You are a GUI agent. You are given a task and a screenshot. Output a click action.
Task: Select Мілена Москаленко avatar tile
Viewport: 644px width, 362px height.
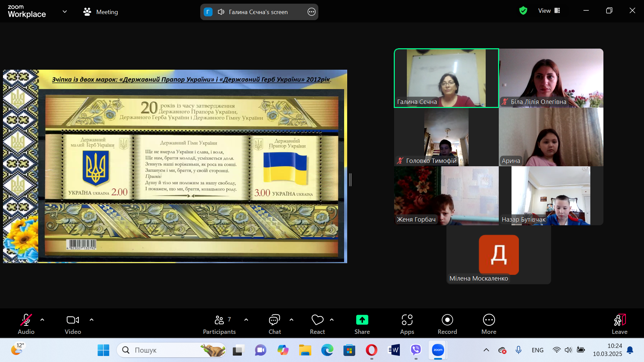pyautogui.click(x=499, y=255)
